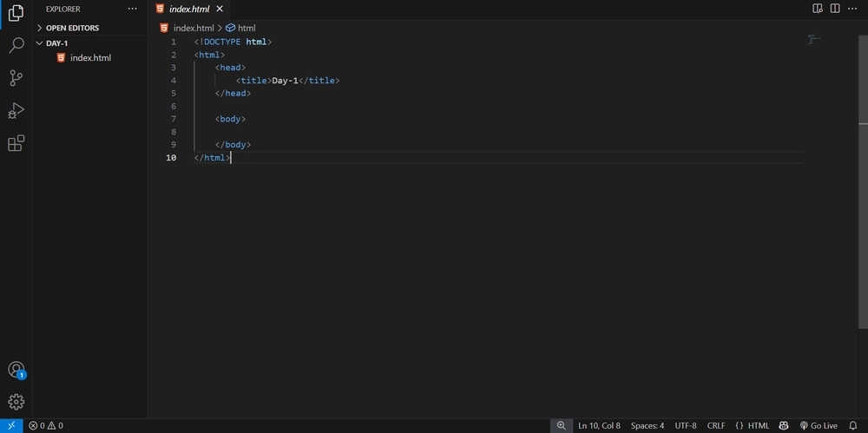Click the DOCTYPE declaration on line 1

tap(233, 42)
